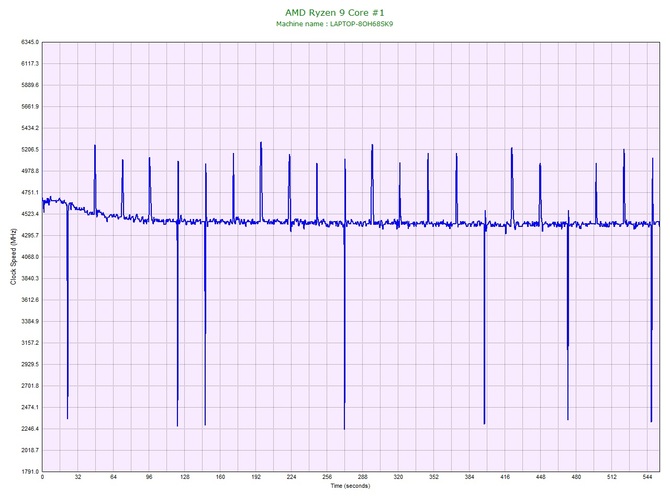This screenshot has width=670, height=503.
Task: Click the 3384.9 y-axis value
Action: tap(30, 321)
